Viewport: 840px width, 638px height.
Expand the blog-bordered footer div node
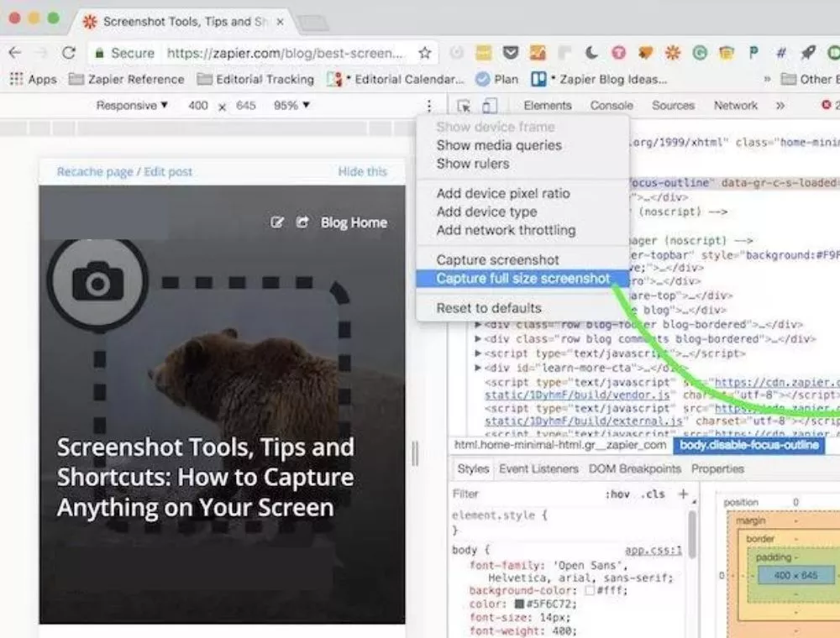[477, 324]
